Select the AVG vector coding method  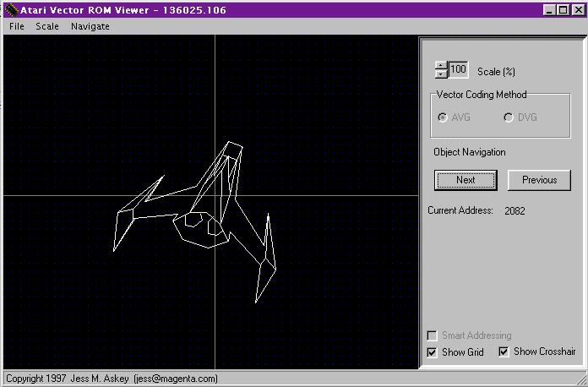[444, 117]
